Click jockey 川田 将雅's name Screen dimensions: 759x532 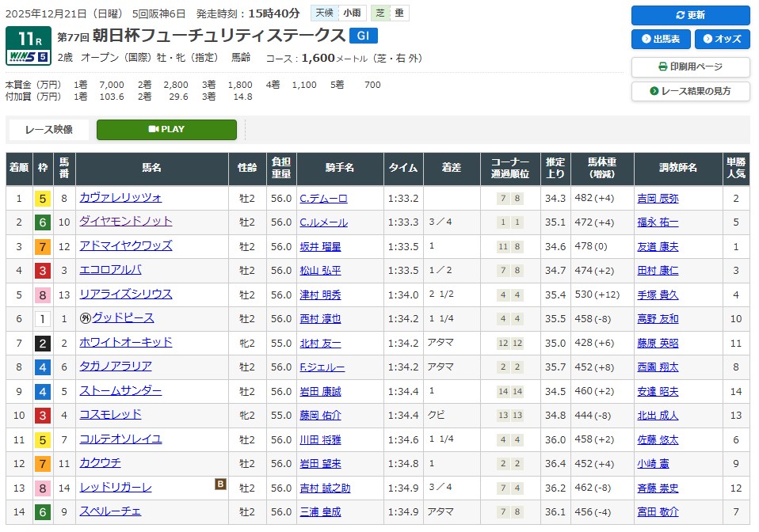(x=320, y=440)
